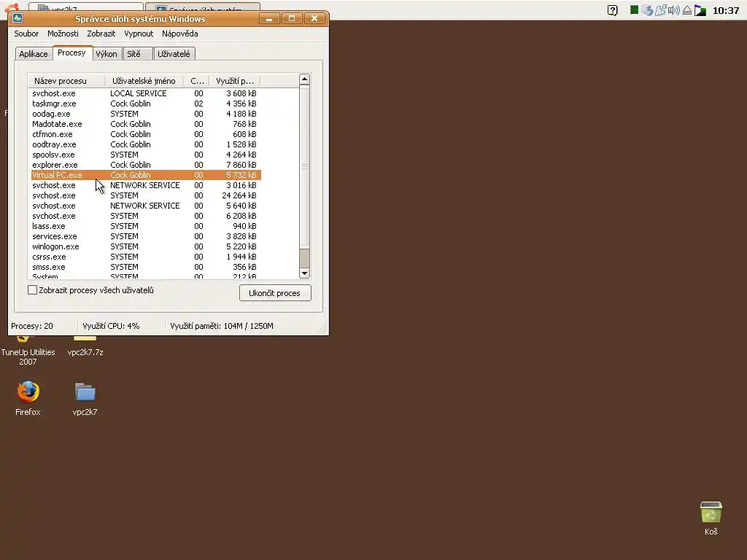Click the help question-mark tray icon
Image resolution: width=747 pixels, height=560 pixels.
click(613, 10)
